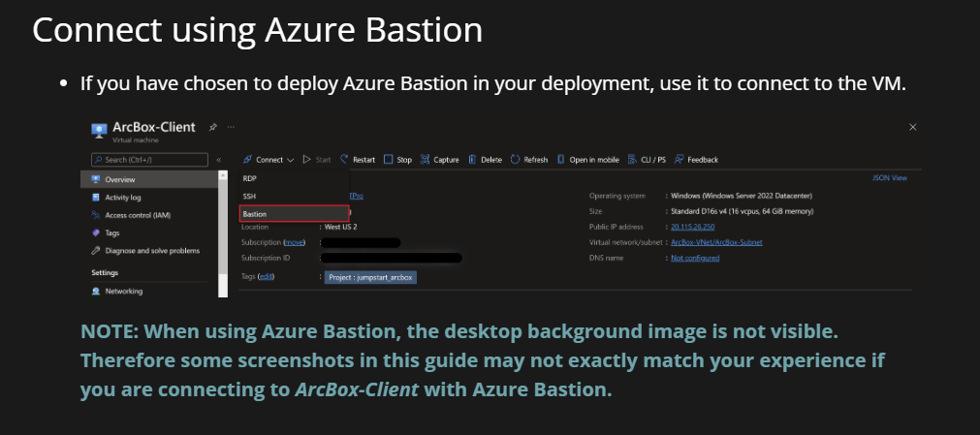Choose RDP from the Connect menu

point(294,179)
